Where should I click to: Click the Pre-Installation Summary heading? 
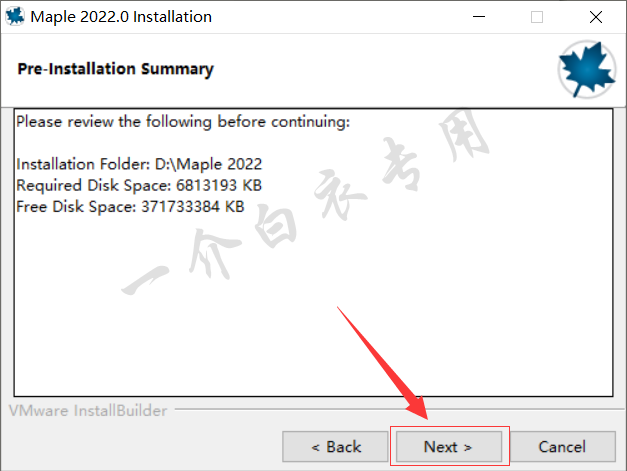pyautogui.click(x=116, y=69)
